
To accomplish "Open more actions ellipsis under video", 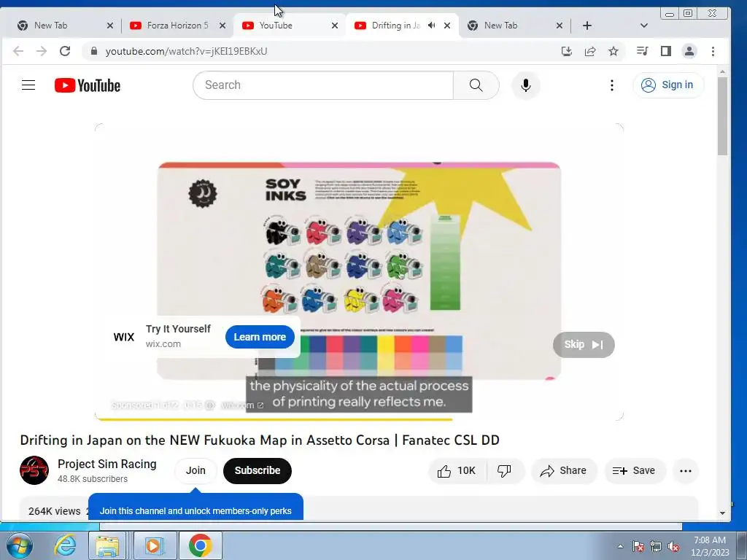I will (x=686, y=471).
